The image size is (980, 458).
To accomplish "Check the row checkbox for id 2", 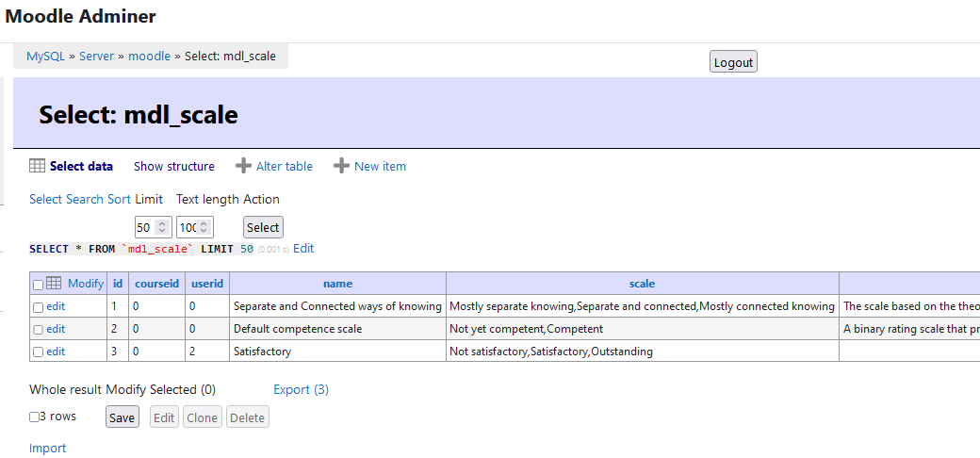I will point(38,330).
